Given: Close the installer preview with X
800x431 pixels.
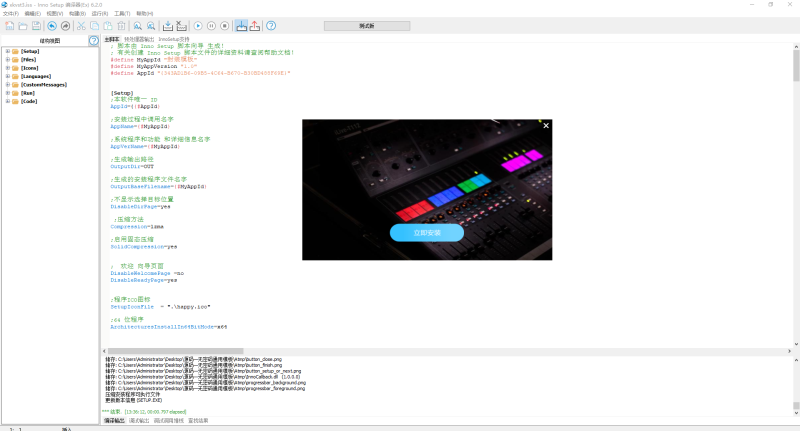Looking at the screenshot, I should point(546,125).
